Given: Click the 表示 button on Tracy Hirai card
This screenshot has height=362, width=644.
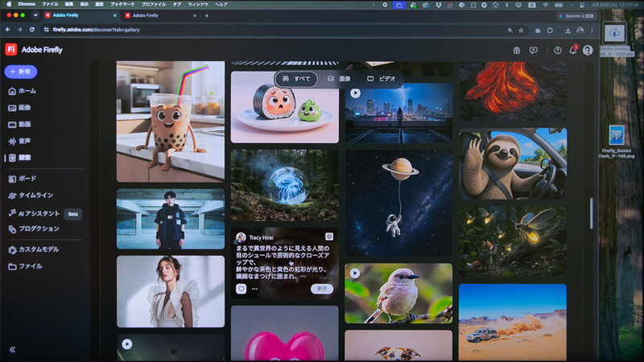Looking at the screenshot, I should click(322, 289).
